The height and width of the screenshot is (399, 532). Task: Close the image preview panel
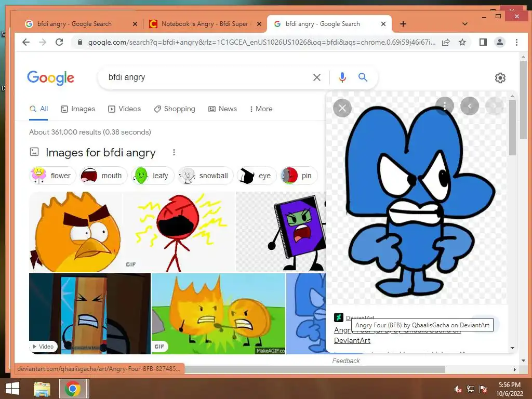342,108
